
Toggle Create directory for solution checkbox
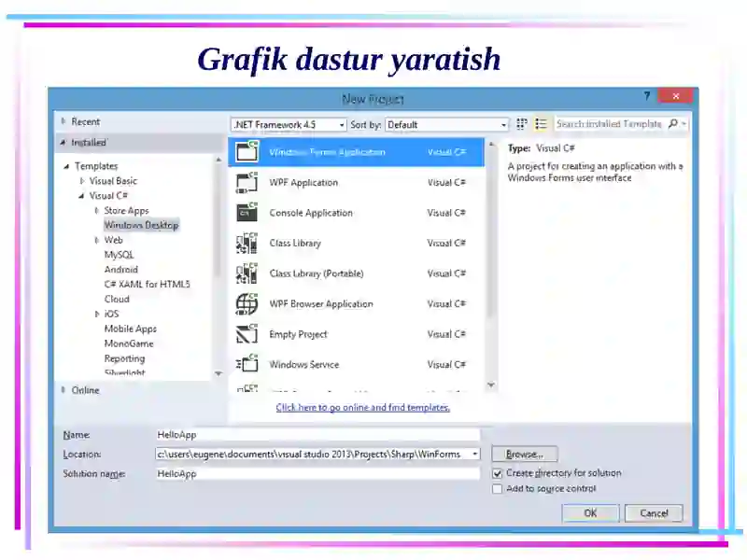pos(498,473)
